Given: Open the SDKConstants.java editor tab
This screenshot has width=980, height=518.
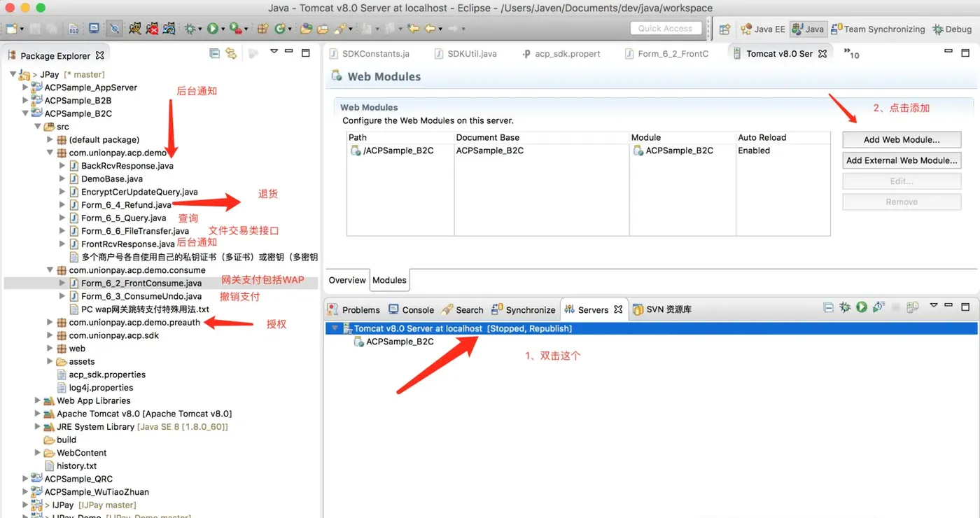Looking at the screenshot, I should [370, 53].
